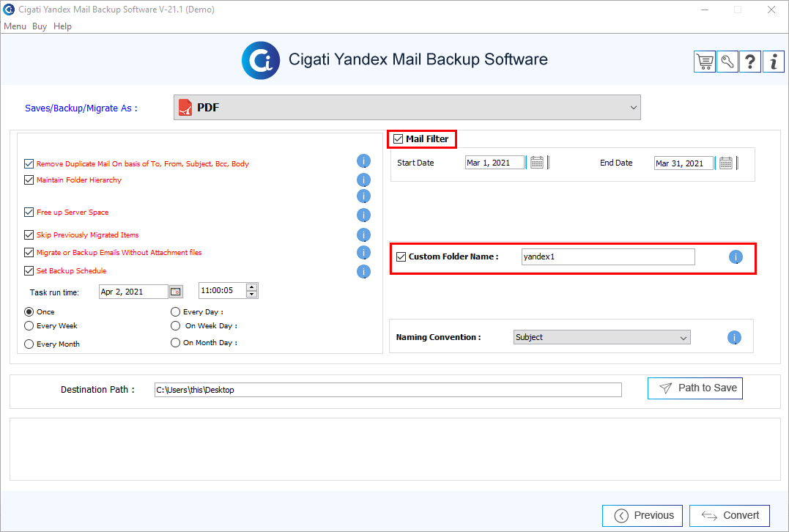
Task: Click the Cigati logo in header
Action: pos(261,60)
